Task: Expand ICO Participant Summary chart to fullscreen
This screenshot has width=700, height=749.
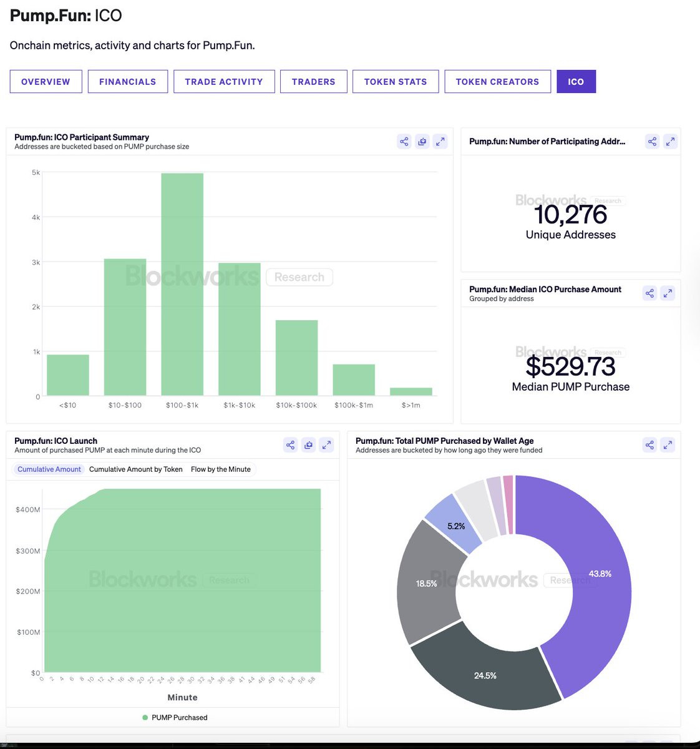Action: click(x=440, y=142)
